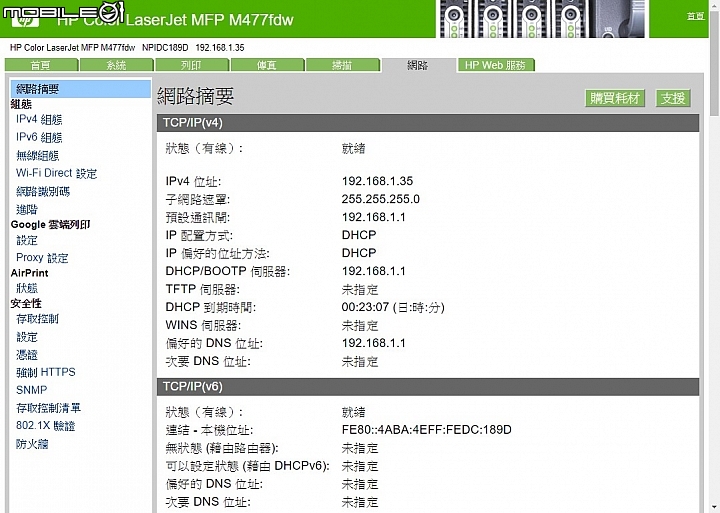The width and height of the screenshot is (720, 513).
Task: Click the hostname NPIDC189D text
Action: pyautogui.click(x=165, y=47)
